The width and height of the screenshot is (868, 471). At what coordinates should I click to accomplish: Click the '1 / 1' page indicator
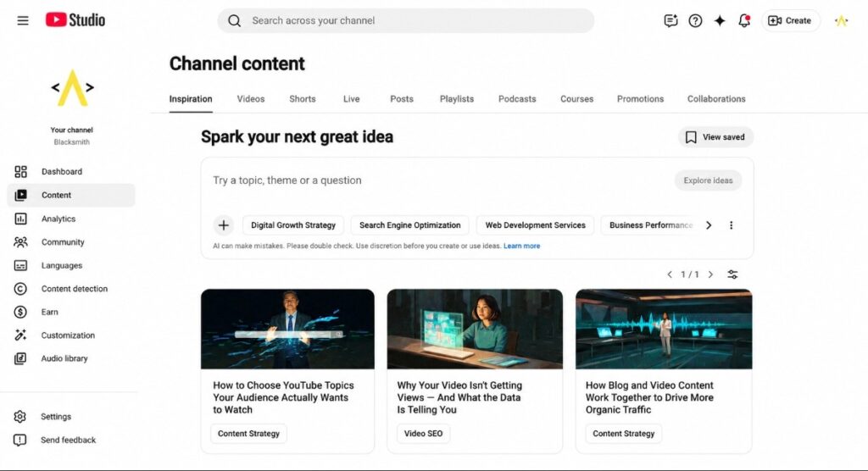pos(690,274)
